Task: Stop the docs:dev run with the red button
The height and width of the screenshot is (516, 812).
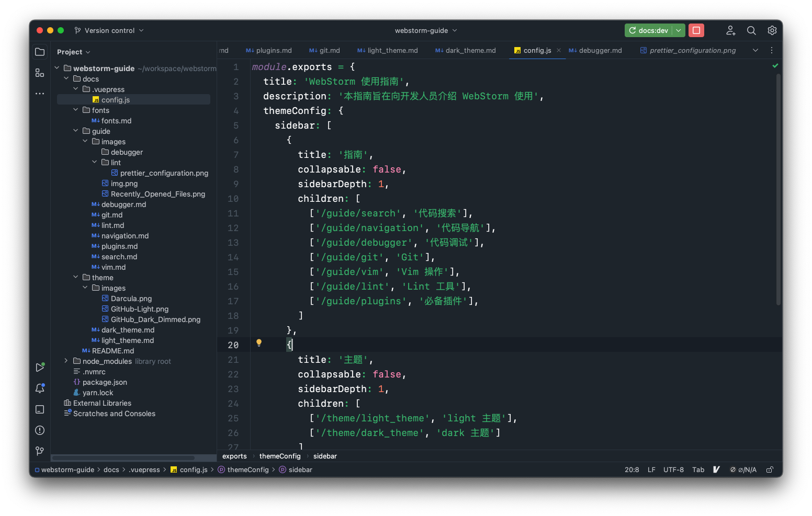Action: point(696,30)
